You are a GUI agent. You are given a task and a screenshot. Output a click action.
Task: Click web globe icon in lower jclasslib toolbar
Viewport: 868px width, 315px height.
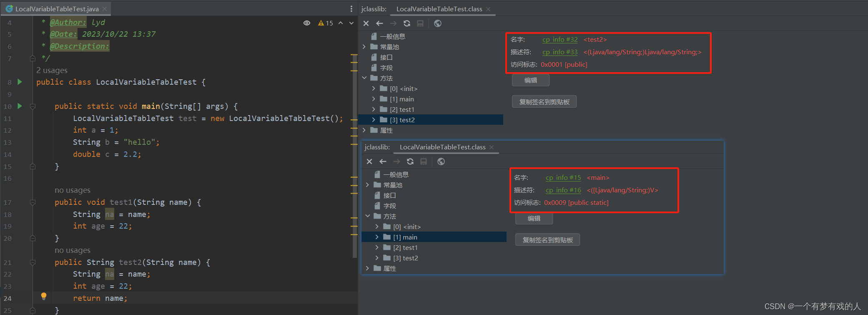(441, 161)
